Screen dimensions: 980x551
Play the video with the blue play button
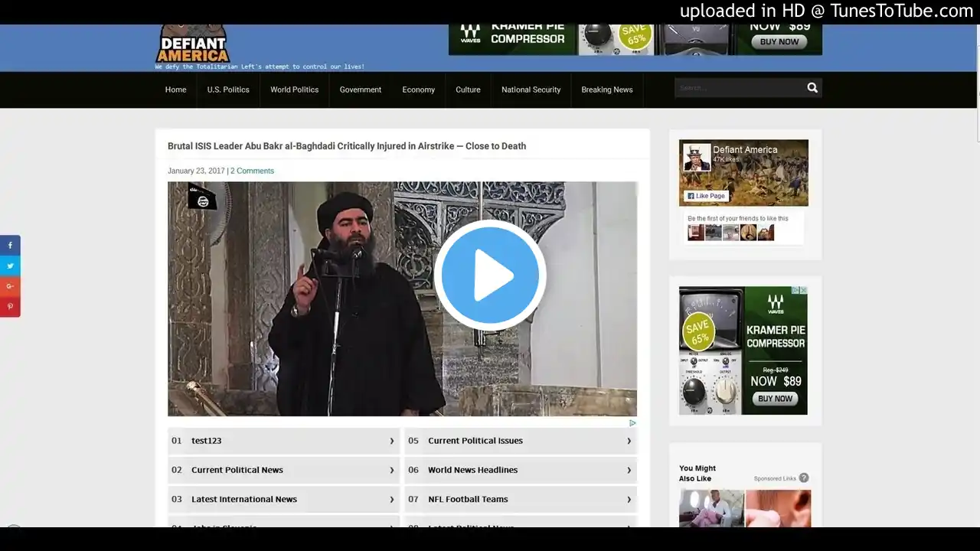pyautogui.click(x=490, y=275)
